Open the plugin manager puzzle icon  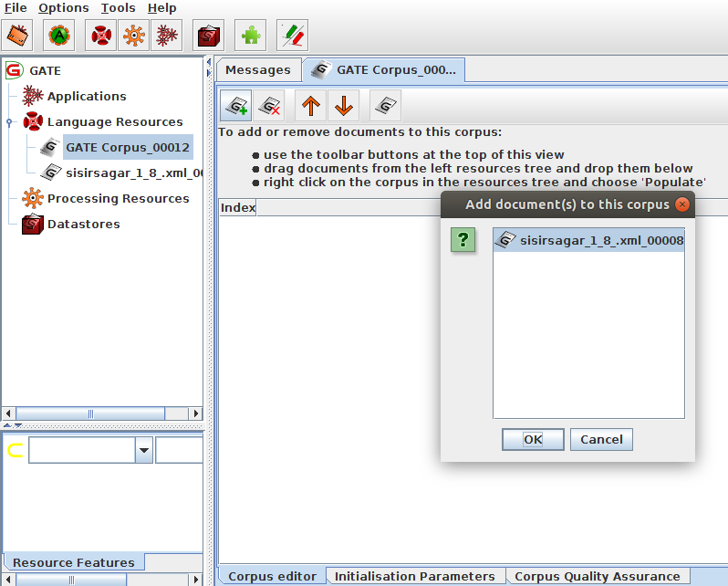point(250,36)
